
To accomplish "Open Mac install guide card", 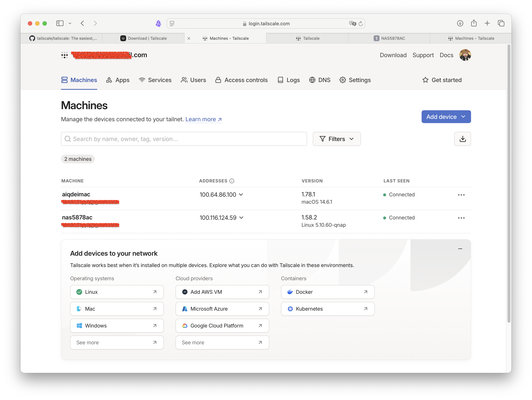I will [117, 309].
